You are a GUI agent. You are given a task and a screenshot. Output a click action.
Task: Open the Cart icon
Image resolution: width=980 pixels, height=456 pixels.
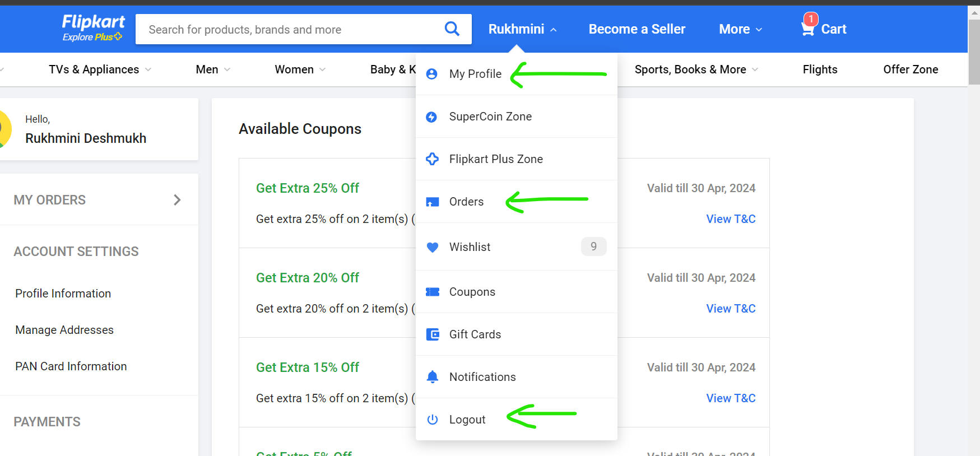point(808,28)
